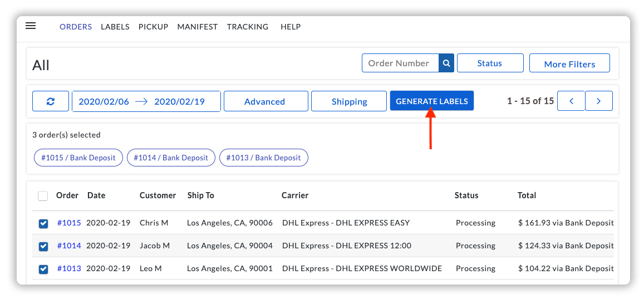Viewport: 644px width, 299px height.
Task: Open the hamburger navigation menu
Action: [x=31, y=26]
